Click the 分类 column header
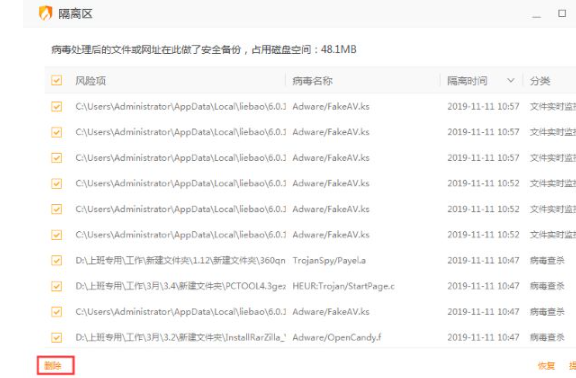 point(540,81)
